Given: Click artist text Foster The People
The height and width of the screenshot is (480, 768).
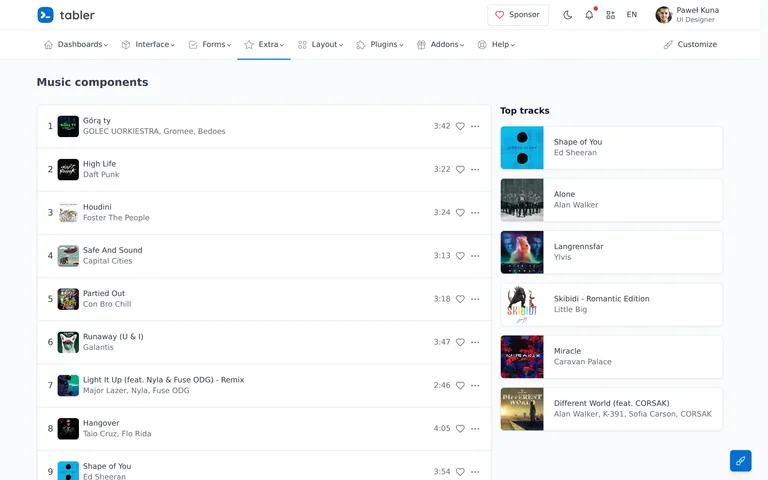Looking at the screenshot, I should point(116,217).
